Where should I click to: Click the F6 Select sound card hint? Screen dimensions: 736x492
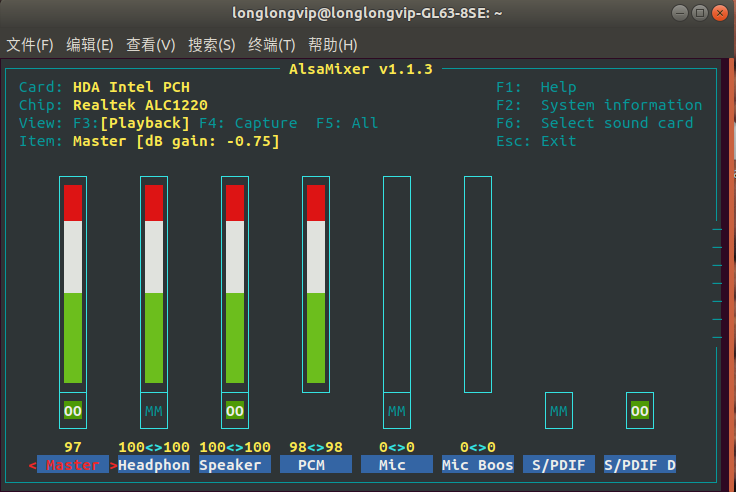(594, 123)
